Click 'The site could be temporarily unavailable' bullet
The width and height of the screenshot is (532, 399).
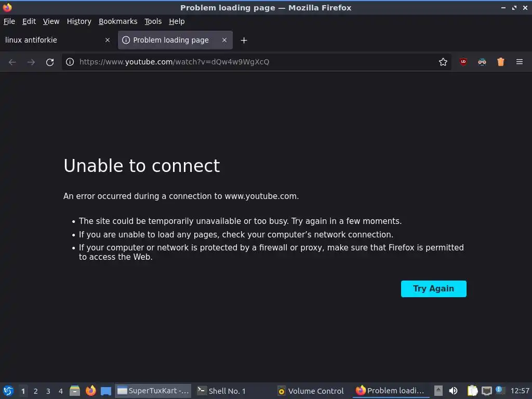(x=240, y=221)
